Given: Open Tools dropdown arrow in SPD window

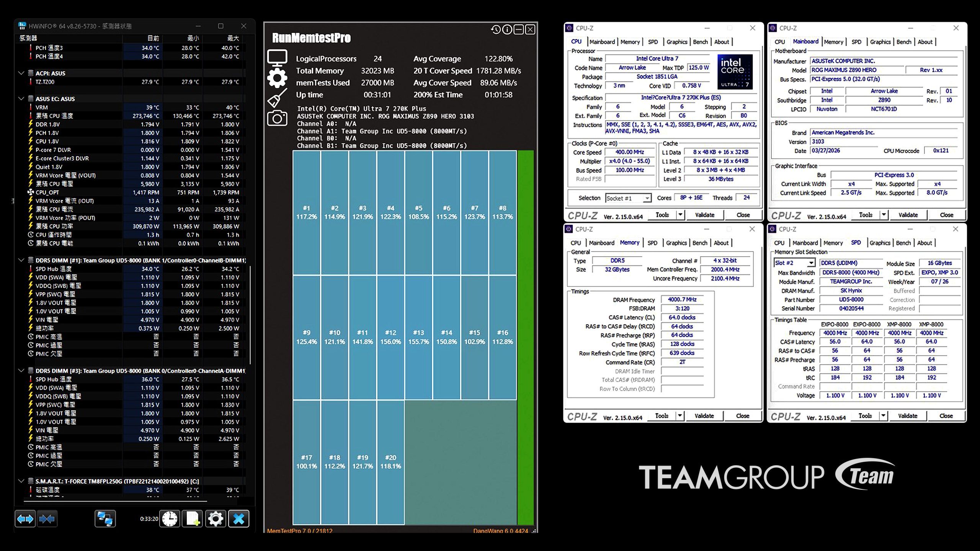Looking at the screenshot, I should [883, 416].
